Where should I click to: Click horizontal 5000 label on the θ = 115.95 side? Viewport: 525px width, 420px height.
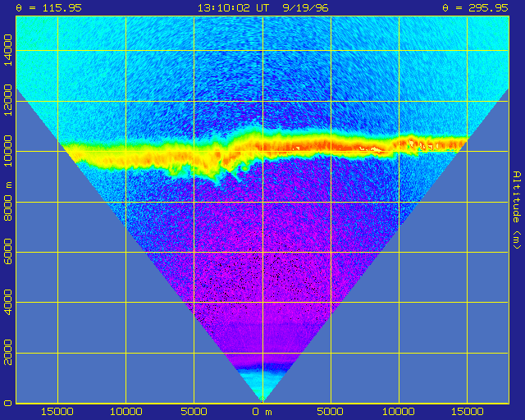[194, 412]
